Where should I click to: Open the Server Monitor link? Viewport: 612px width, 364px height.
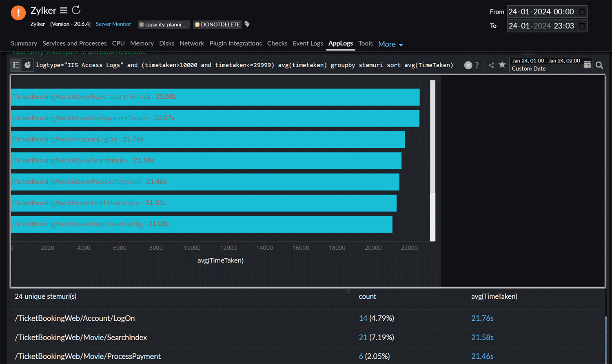pos(113,24)
